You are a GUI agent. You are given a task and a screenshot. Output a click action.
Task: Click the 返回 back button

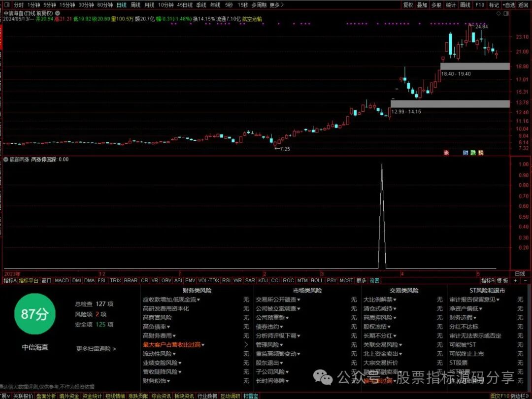point(524,5)
